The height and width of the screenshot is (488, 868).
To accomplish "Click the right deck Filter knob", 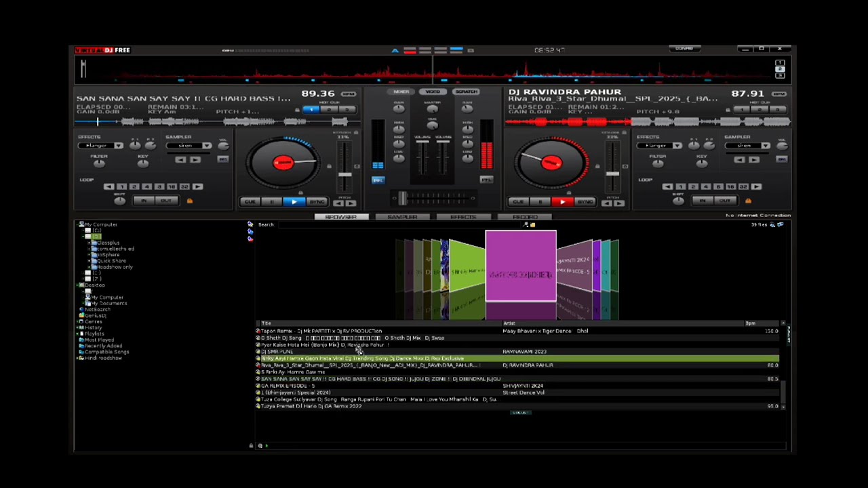I will 658,163.
